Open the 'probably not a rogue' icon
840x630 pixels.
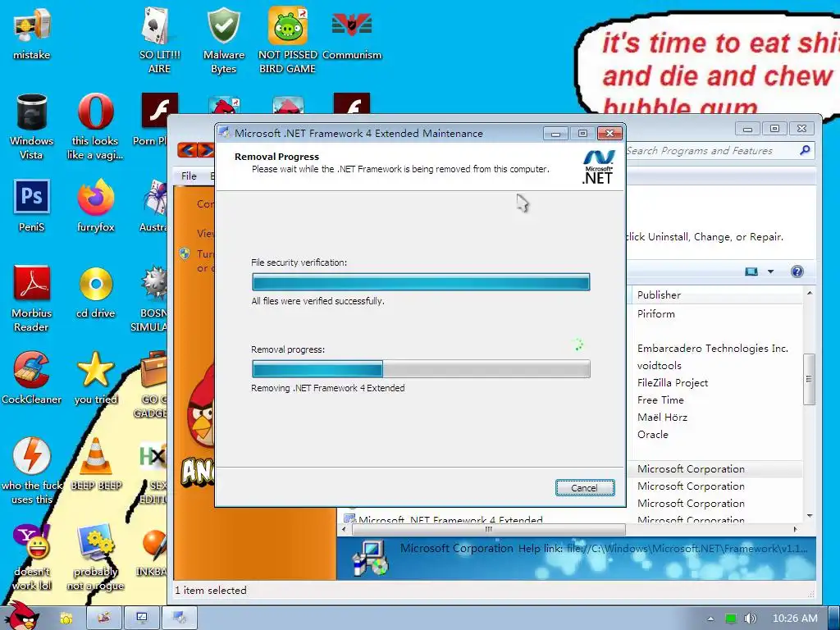tap(95, 557)
